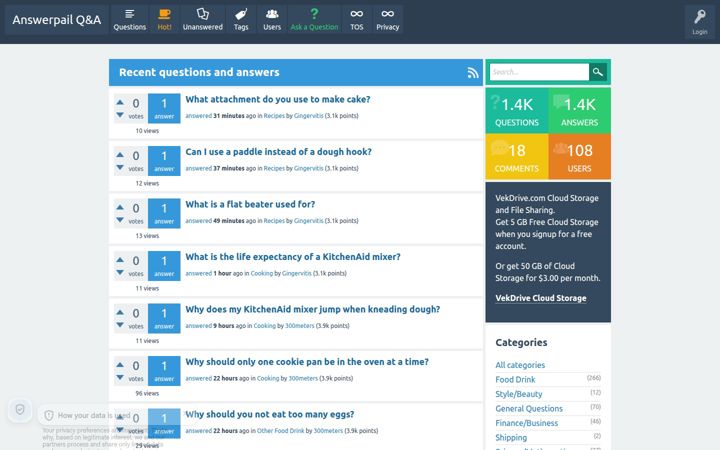This screenshot has height=450, width=720.
Task: Open 300meters profile on mixer jump question
Action: coord(300,326)
